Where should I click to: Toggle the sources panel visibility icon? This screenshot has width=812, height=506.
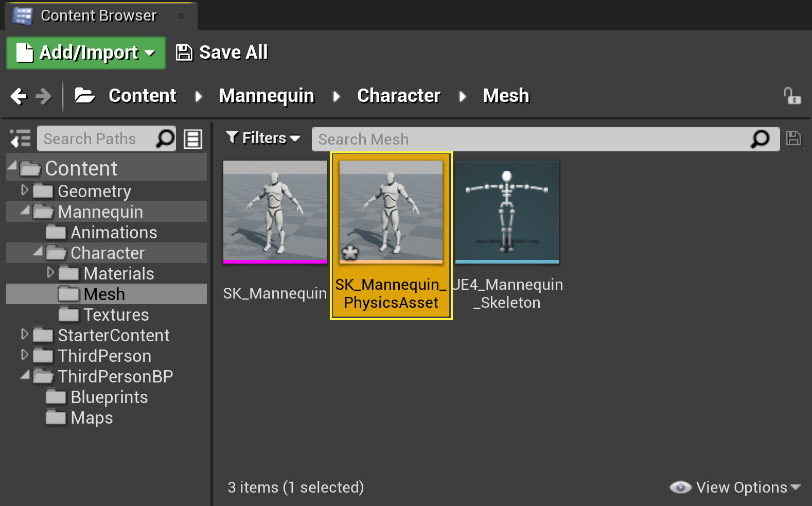[x=21, y=139]
